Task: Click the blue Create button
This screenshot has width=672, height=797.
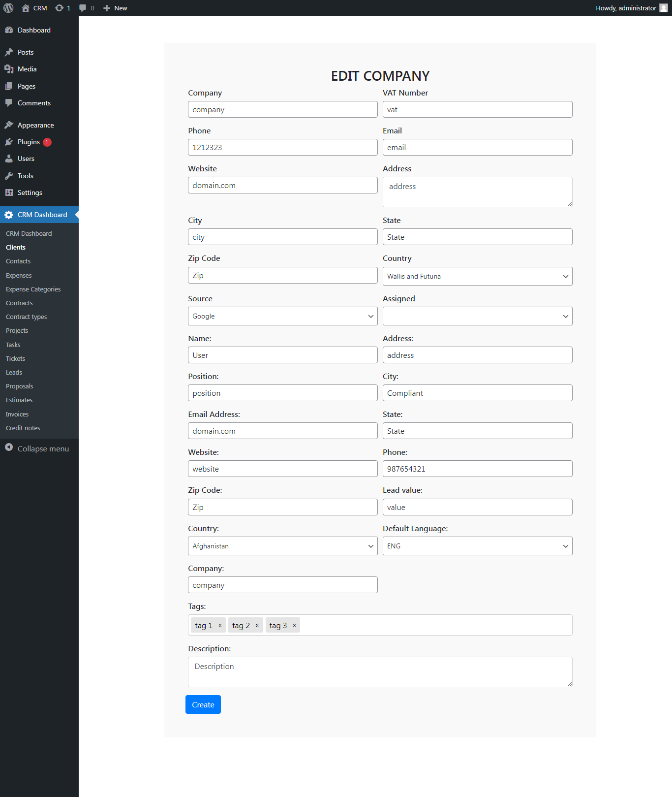Action: pyautogui.click(x=203, y=704)
